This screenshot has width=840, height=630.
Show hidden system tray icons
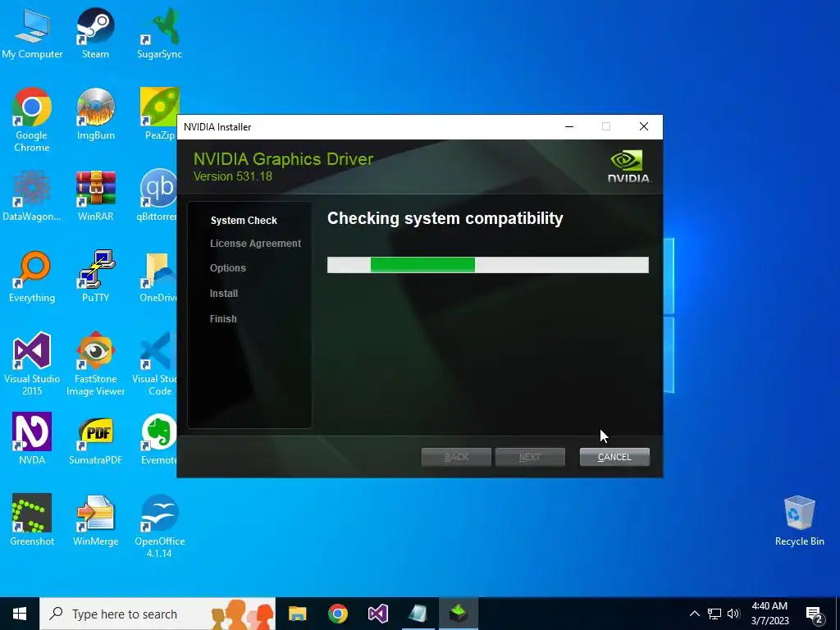[x=694, y=614]
